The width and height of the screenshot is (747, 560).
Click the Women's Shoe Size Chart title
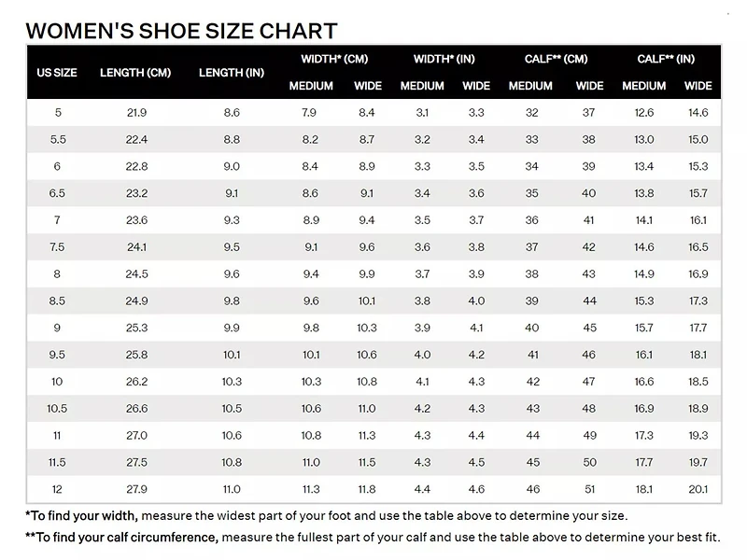(x=181, y=31)
